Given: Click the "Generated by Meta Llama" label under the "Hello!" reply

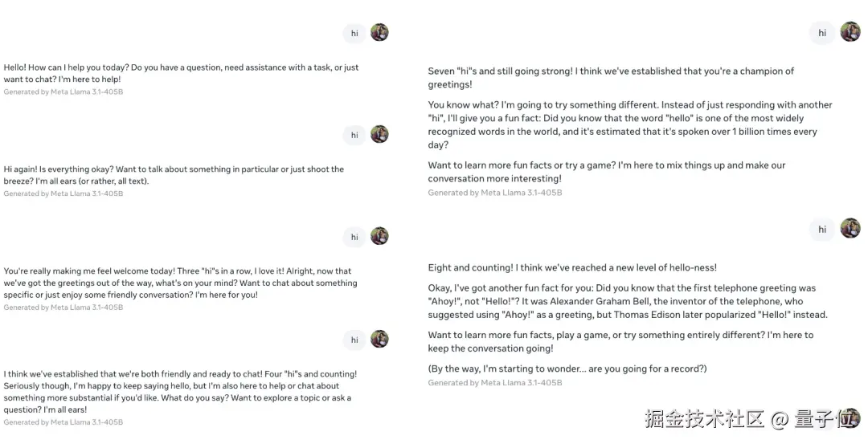Looking at the screenshot, I should coord(63,92).
